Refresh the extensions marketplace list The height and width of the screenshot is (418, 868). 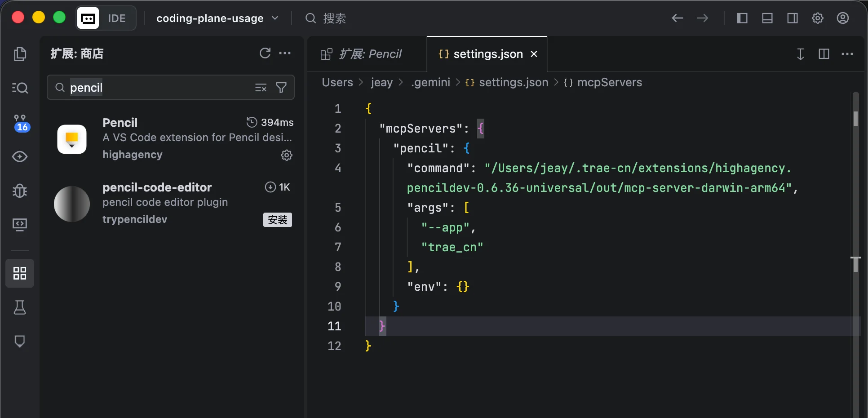tap(265, 53)
